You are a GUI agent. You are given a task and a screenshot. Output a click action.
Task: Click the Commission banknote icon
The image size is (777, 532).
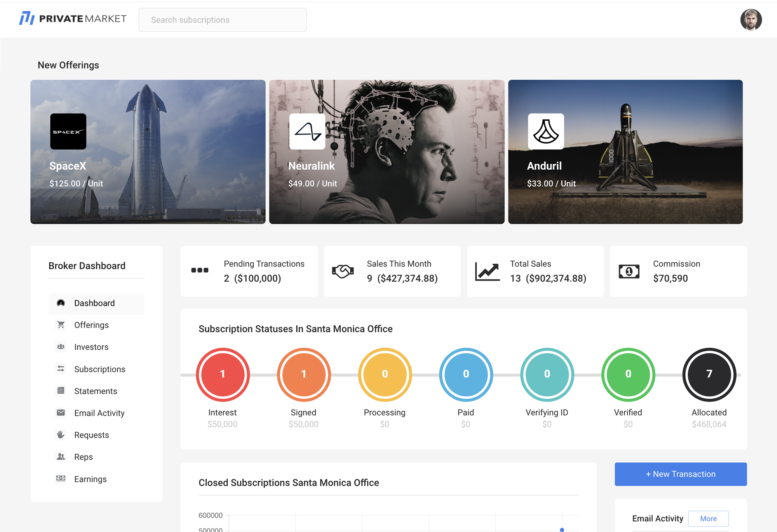tap(629, 271)
